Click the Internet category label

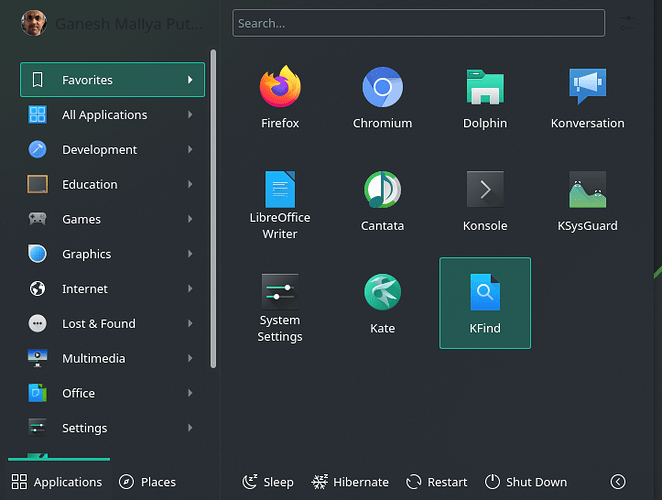[x=85, y=289]
